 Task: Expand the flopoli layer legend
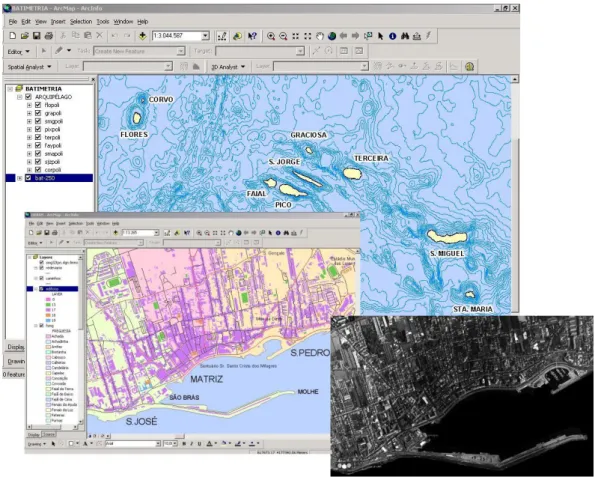(x=29, y=105)
